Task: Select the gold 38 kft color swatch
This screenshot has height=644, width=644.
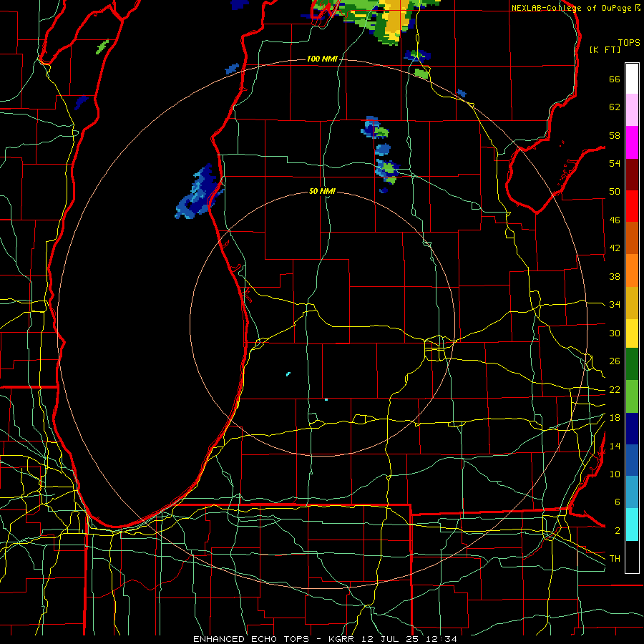Action: [x=632, y=303]
